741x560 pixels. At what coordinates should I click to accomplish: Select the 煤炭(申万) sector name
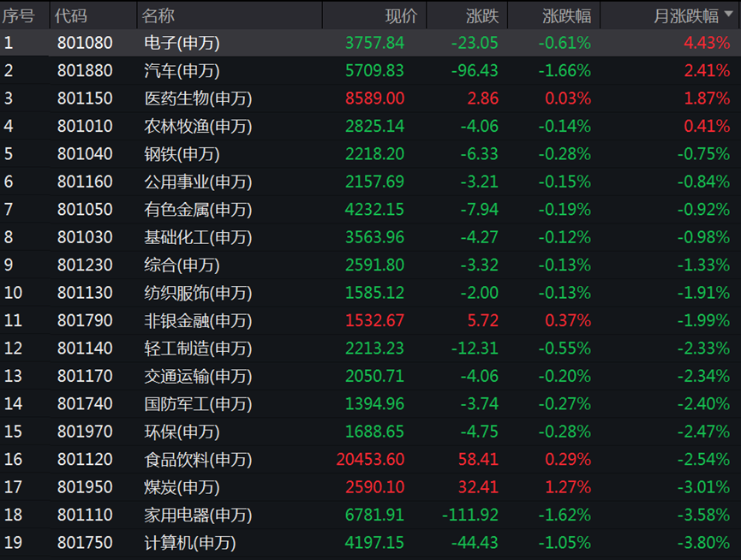182,487
